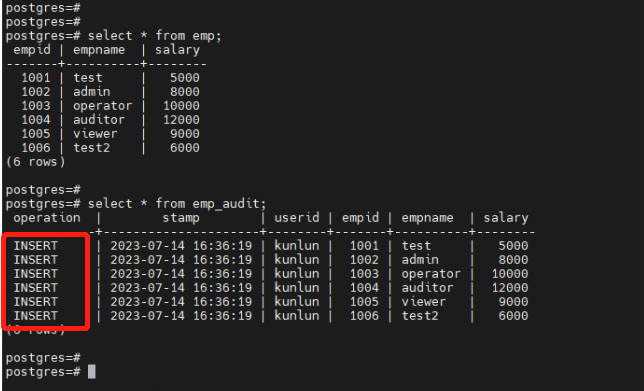The image size is (644, 391).
Task: Click the 'stamp' column header
Action: coord(181,218)
